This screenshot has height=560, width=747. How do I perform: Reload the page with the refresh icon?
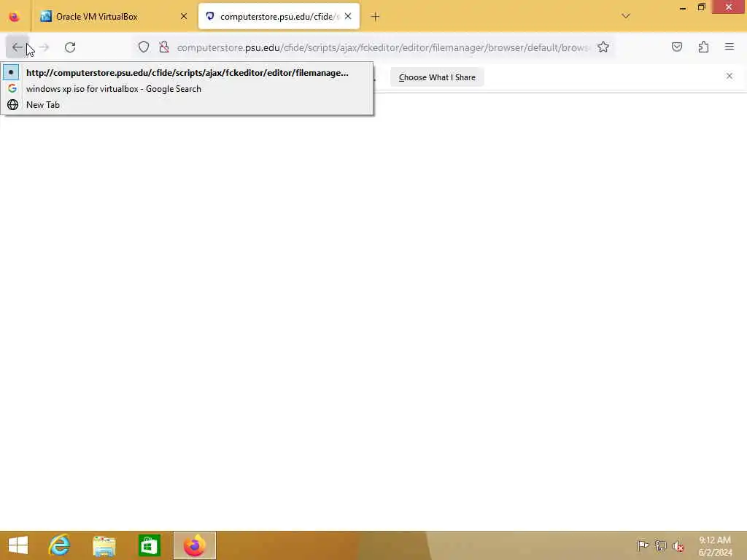70,47
